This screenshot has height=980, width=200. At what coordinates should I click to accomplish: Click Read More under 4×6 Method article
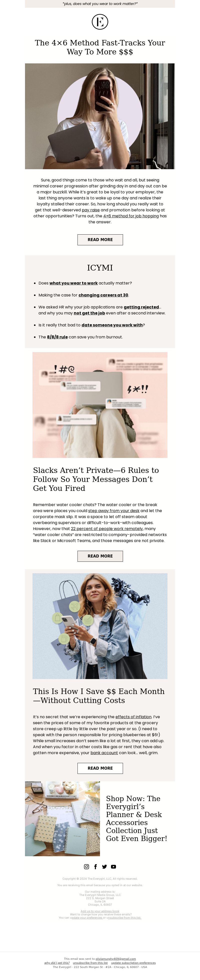(100, 240)
